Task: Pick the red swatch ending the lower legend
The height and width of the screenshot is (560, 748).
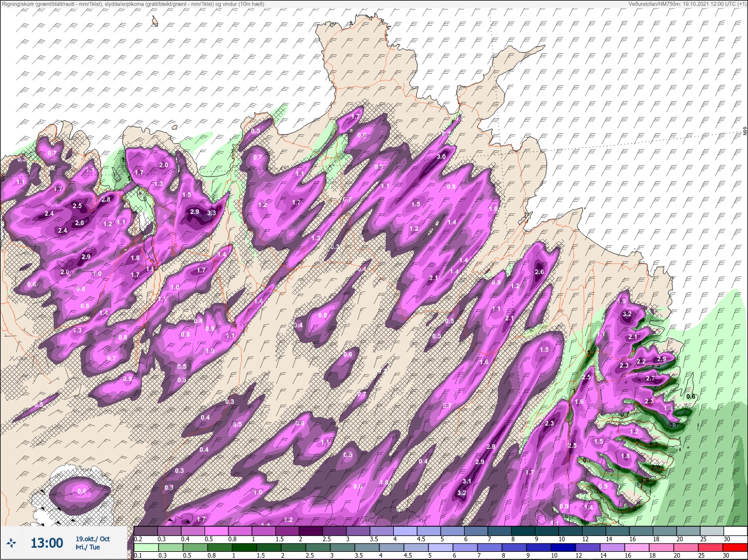Action: pyautogui.click(x=735, y=548)
